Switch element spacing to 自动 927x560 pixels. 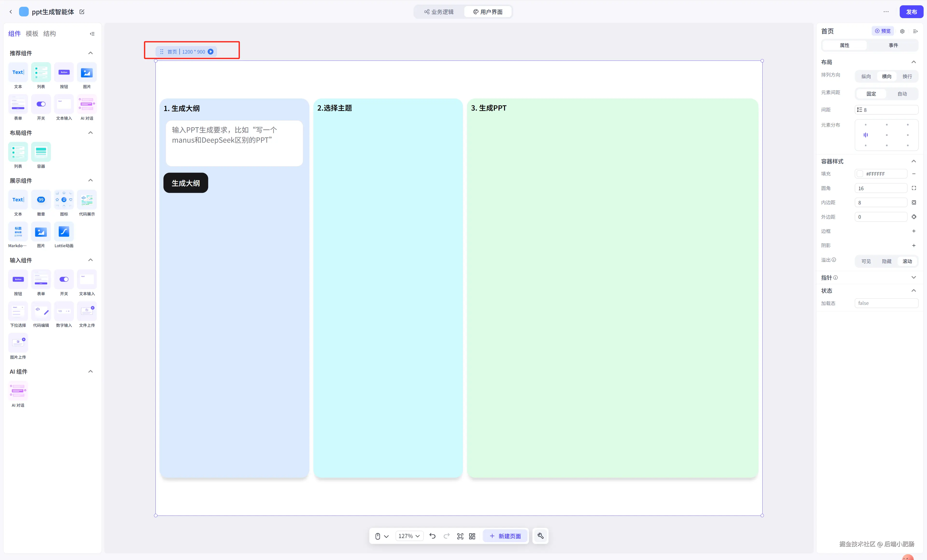click(902, 94)
